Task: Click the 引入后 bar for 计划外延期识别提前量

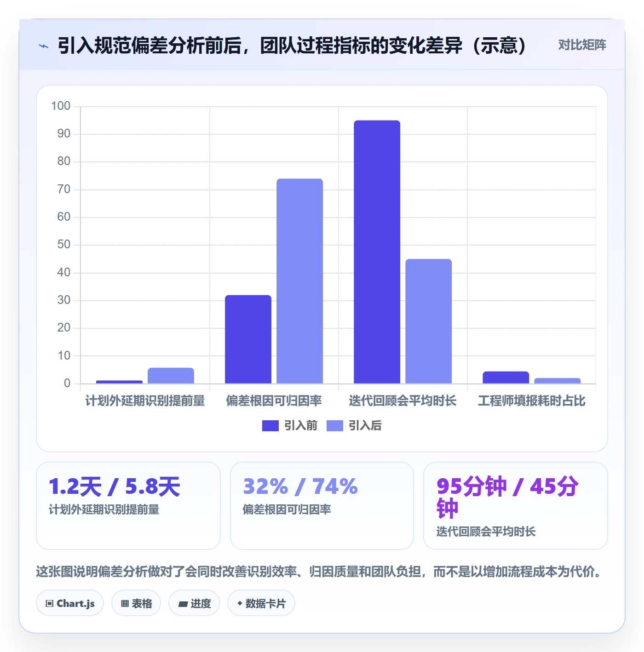Action: (171, 376)
